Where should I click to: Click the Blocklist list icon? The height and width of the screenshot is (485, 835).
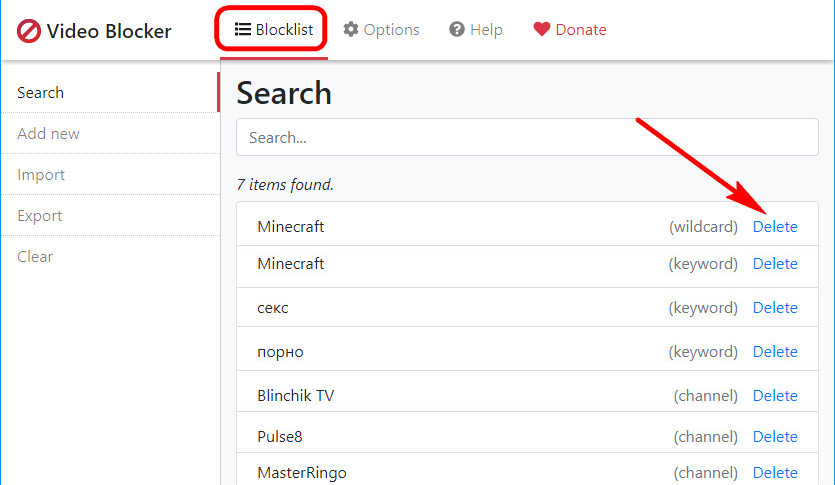(x=243, y=29)
